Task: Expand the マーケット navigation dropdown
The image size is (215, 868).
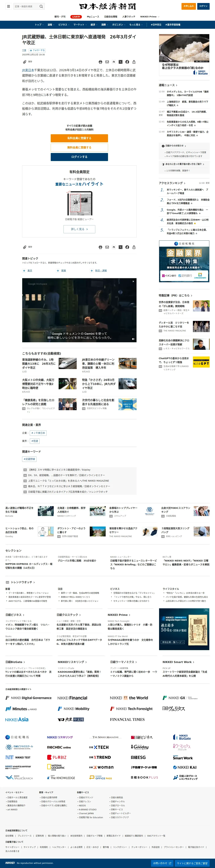Action: 80,25
